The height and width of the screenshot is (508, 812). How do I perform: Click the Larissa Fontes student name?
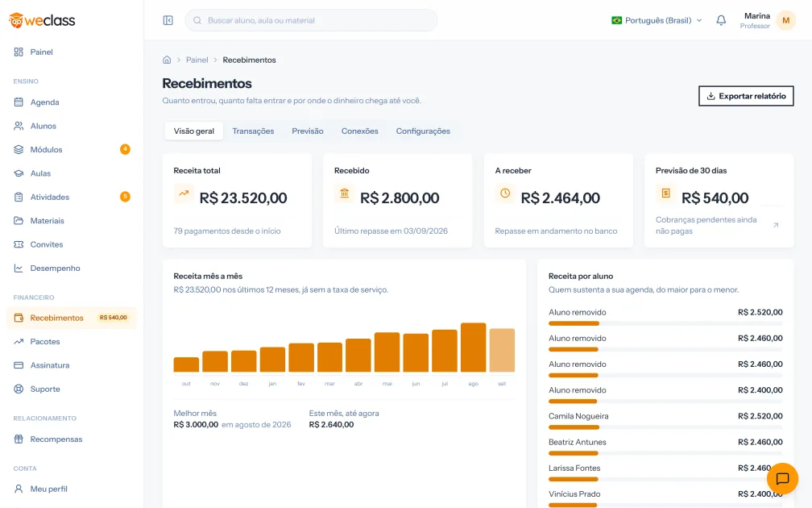pos(574,468)
